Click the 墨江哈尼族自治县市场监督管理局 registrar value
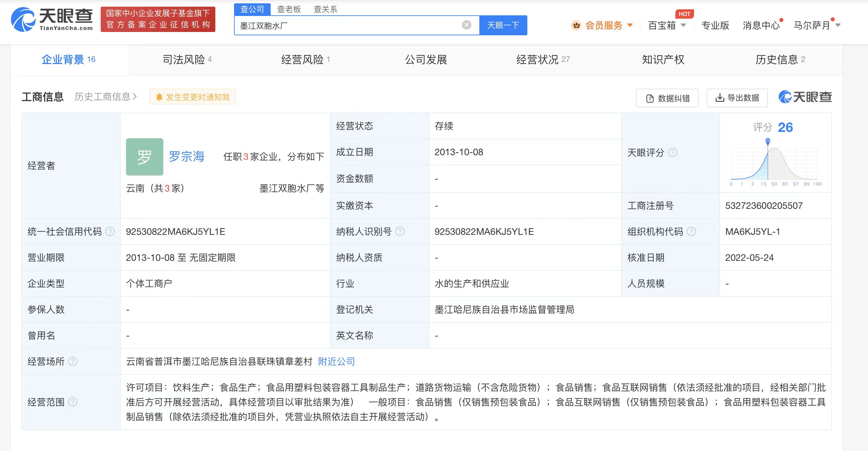The image size is (868, 451). 504,309
